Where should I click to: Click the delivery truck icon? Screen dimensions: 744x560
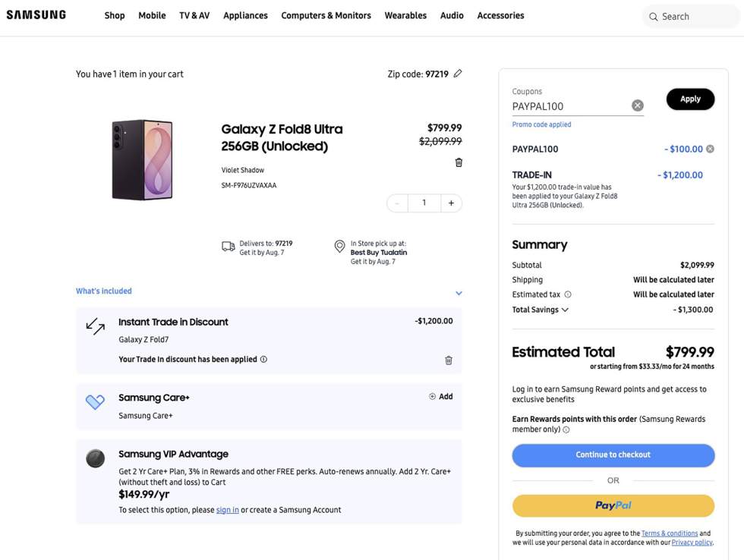point(229,247)
